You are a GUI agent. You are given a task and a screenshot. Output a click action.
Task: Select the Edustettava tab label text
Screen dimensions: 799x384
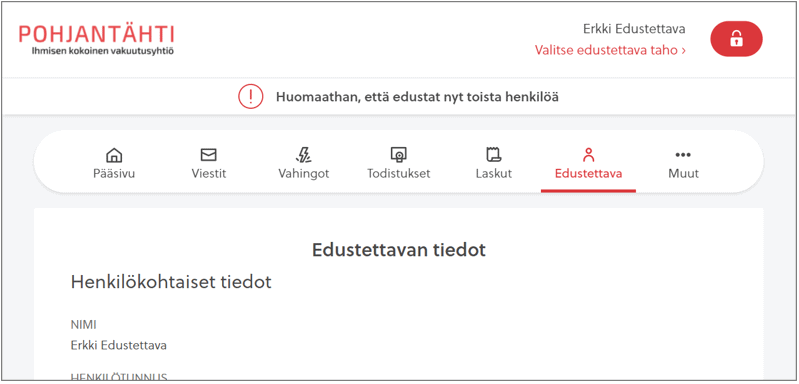(589, 174)
